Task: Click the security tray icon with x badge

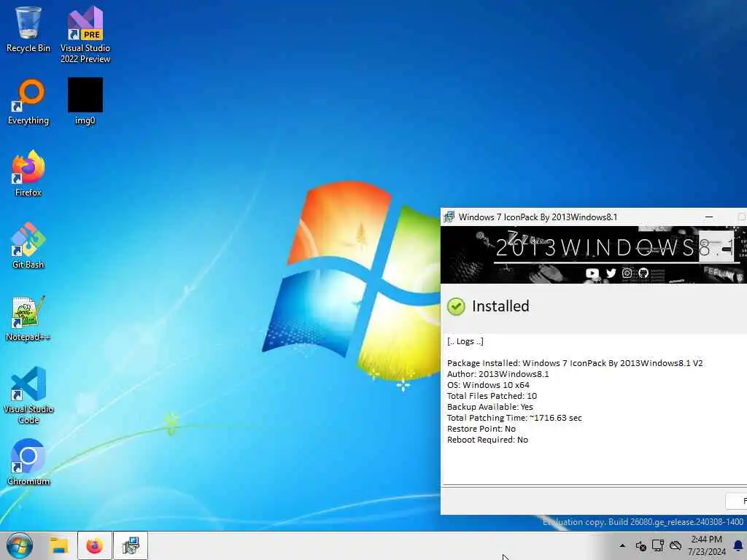Action: pos(640,545)
